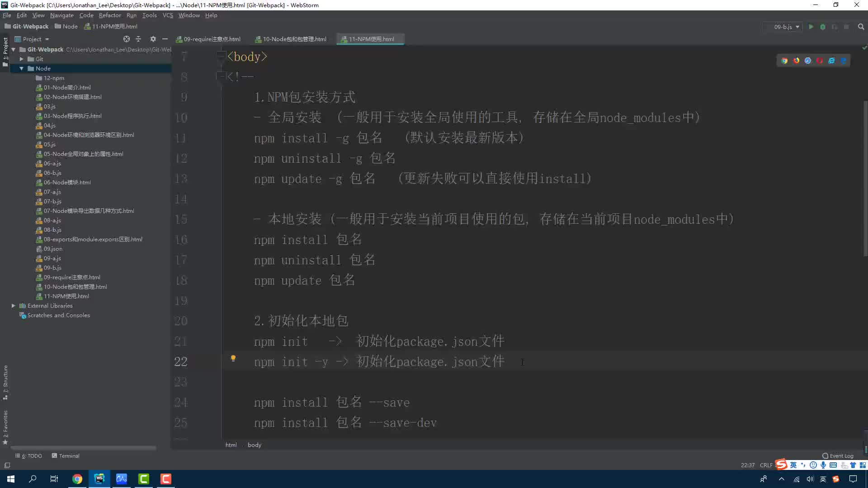Switch to 10-Node包和包管理.html tab

(x=291, y=39)
